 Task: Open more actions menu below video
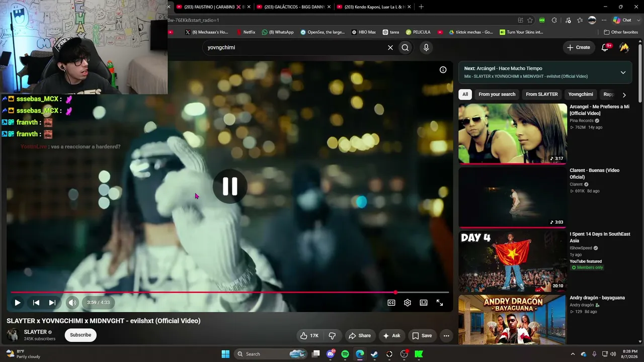tap(446, 336)
